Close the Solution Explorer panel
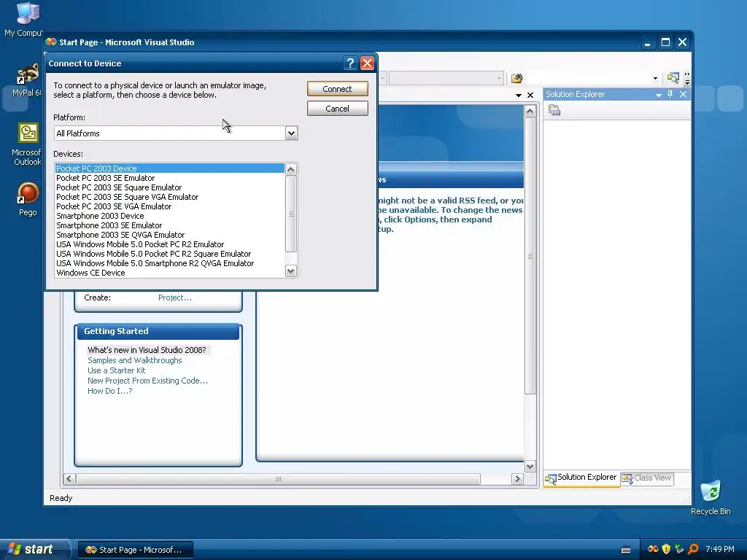 (x=683, y=94)
